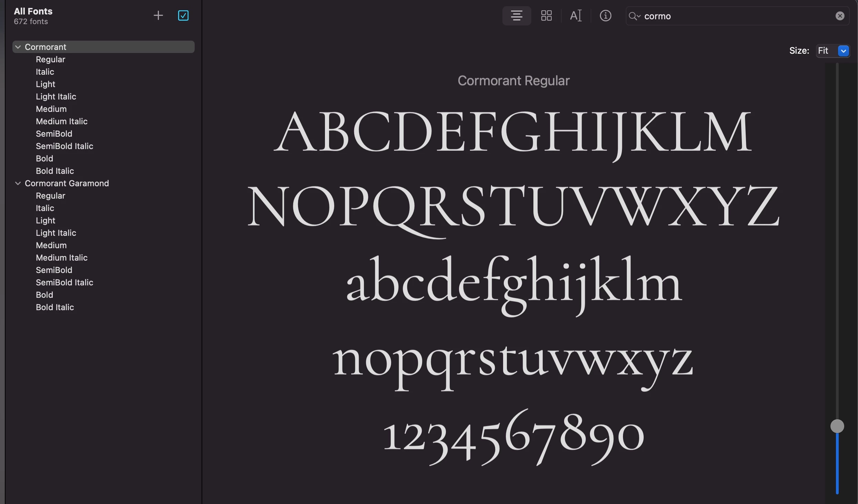
Task: Collapse the Cormorant font family
Action: tap(18, 47)
